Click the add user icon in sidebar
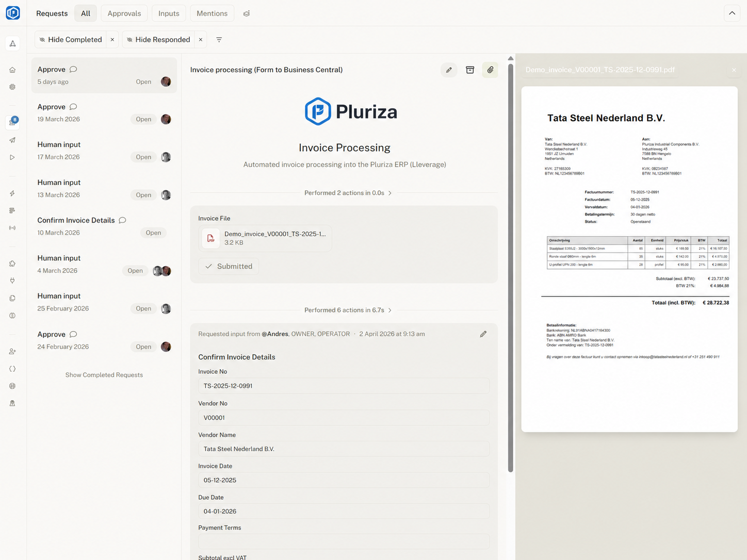747x560 pixels. (12, 351)
